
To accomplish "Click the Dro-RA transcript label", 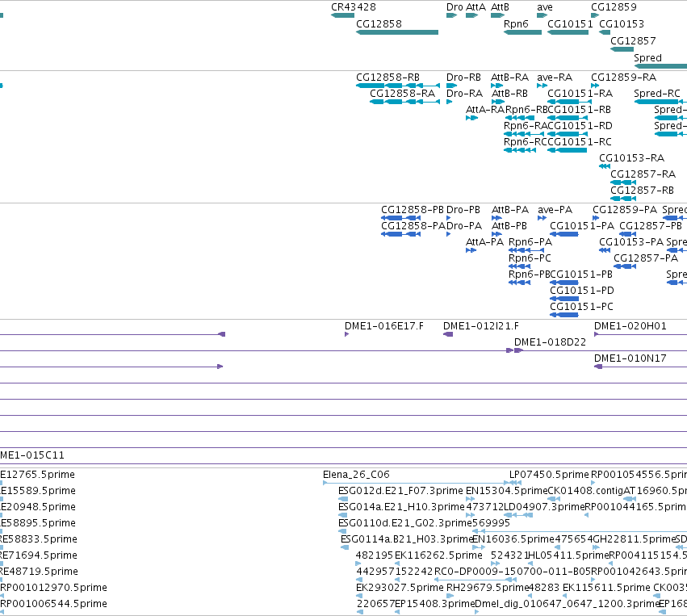I will tap(464, 94).
